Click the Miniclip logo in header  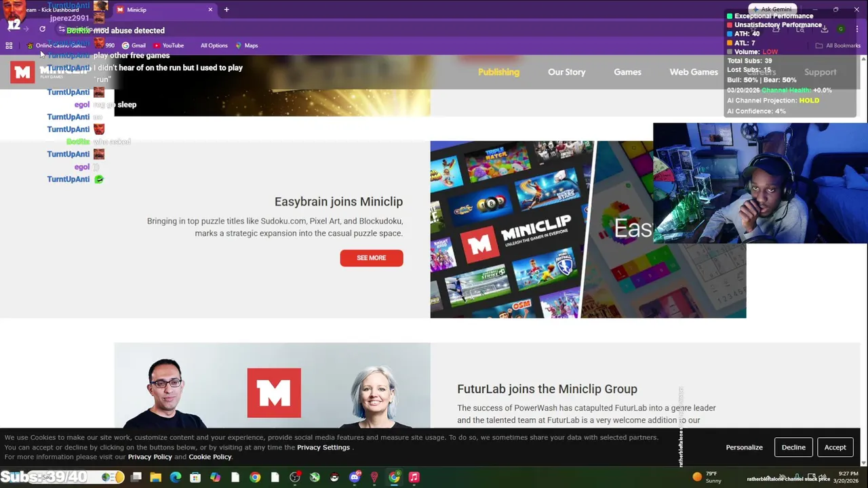click(51, 72)
